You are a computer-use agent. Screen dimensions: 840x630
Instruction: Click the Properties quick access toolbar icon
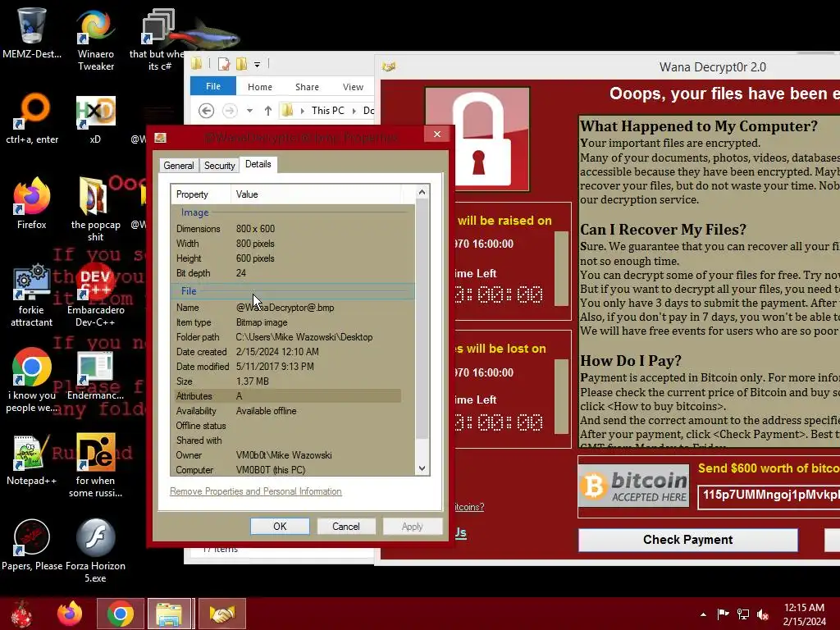click(x=223, y=64)
